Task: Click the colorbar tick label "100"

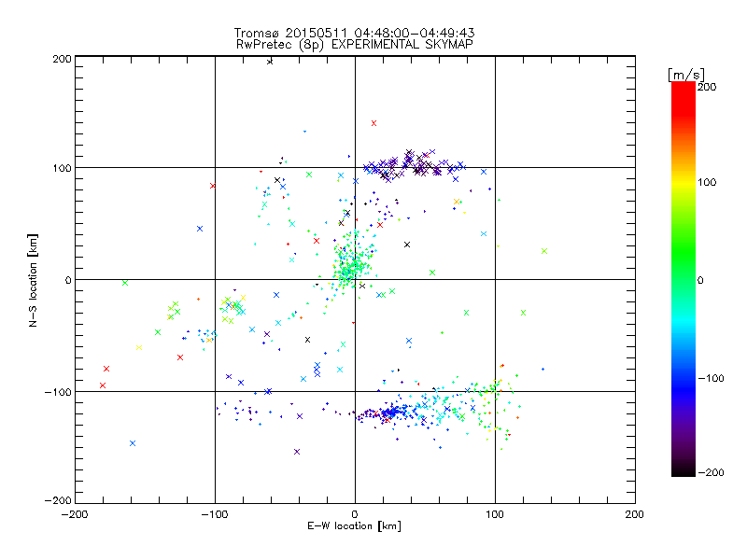Action: pyautogui.click(x=707, y=182)
